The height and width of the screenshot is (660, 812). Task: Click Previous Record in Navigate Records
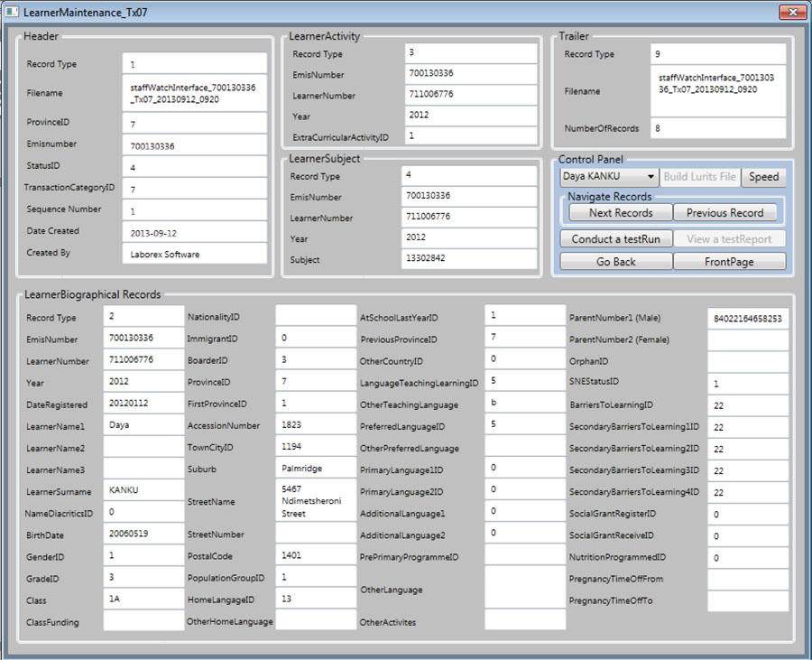726,212
